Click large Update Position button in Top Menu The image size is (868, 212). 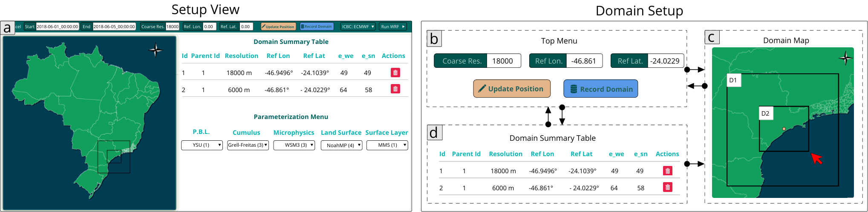click(x=512, y=89)
